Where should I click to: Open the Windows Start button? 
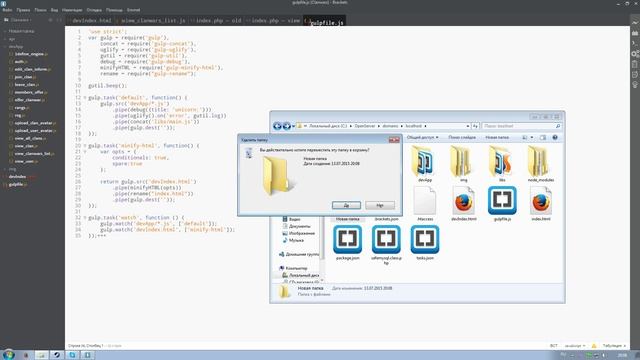[x=9, y=355]
